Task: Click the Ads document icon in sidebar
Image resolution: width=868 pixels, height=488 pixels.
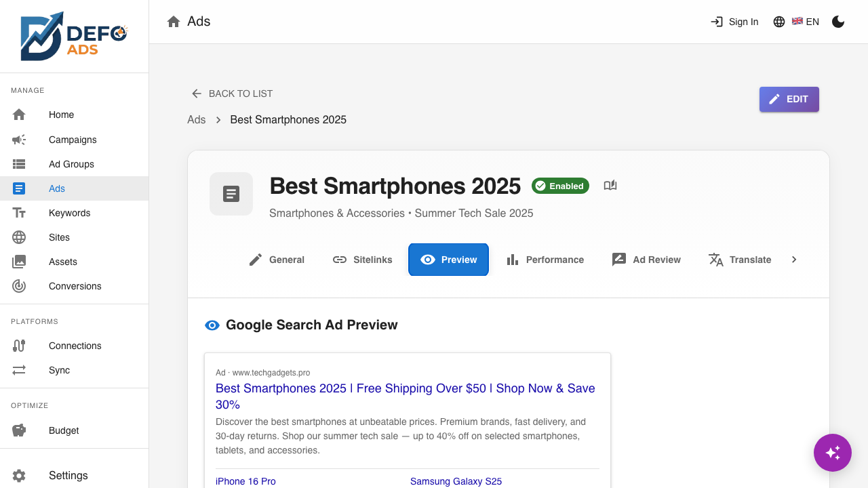Action: click(x=19, y=188)
